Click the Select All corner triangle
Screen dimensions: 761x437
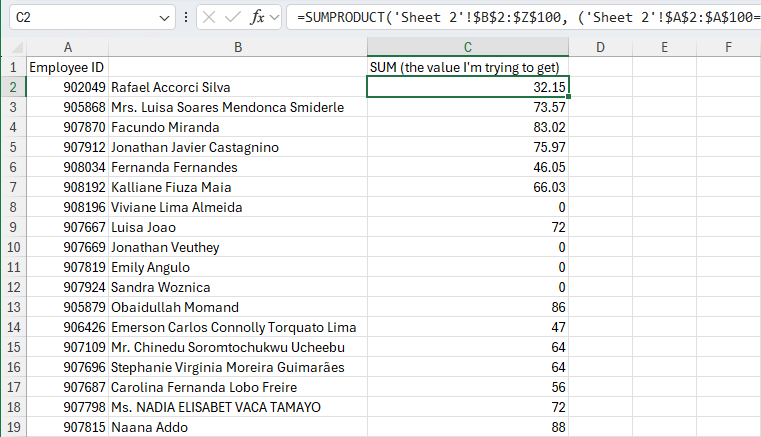coord(17,47)
